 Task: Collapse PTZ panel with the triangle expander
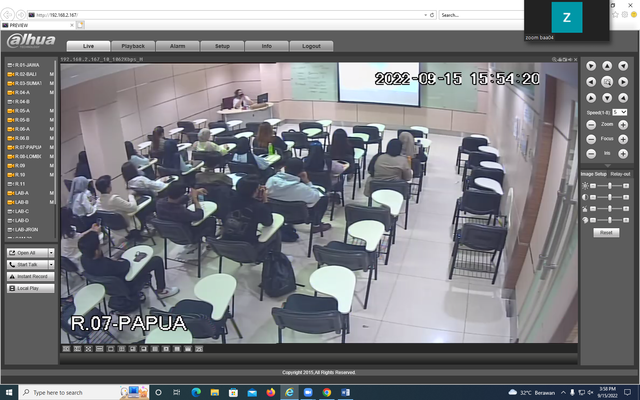click(x=607, y=166)
